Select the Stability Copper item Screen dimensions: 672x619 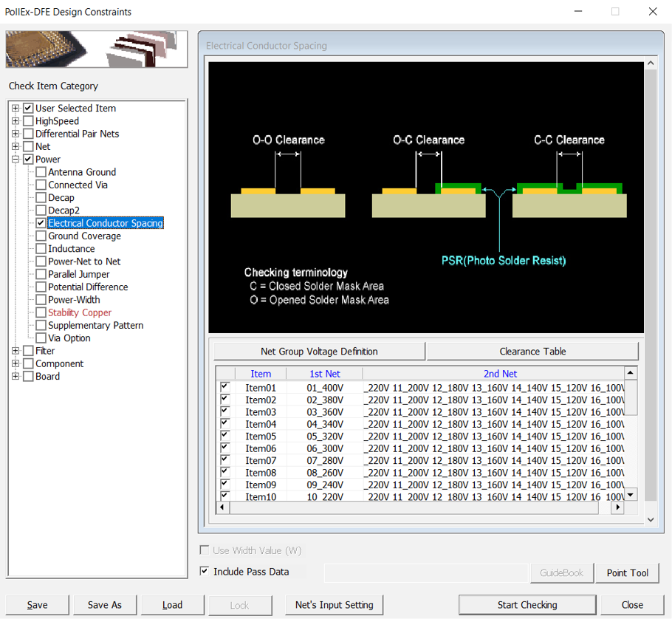(80, 312)
